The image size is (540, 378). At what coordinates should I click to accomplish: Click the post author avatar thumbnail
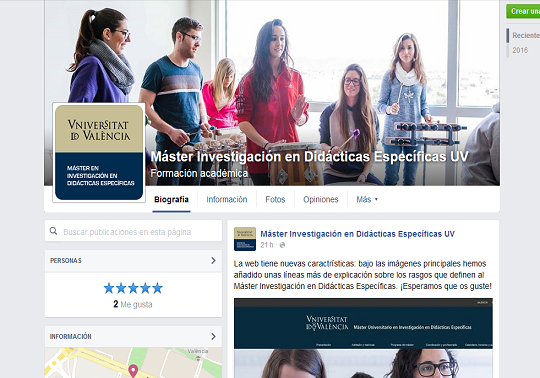pyautogui.click(x=245, y=239)
